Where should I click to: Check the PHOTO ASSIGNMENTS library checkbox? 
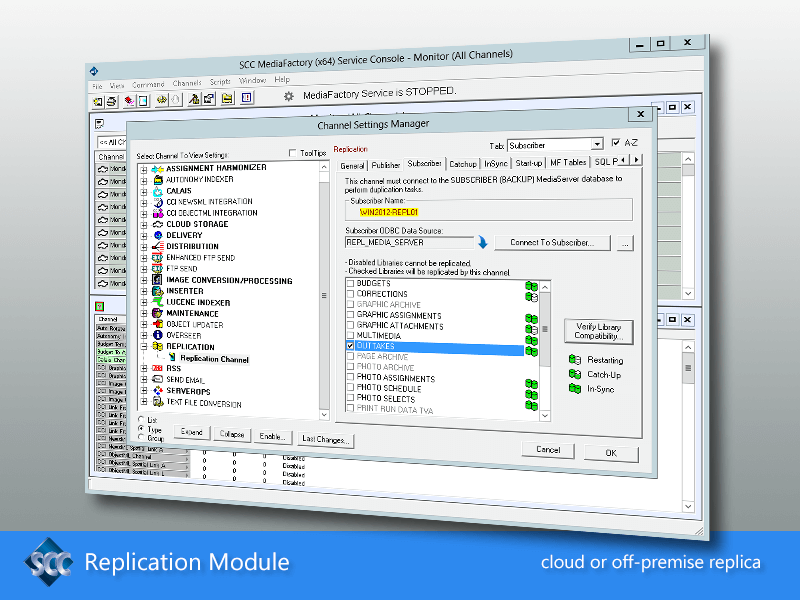(x=351, y=377)
